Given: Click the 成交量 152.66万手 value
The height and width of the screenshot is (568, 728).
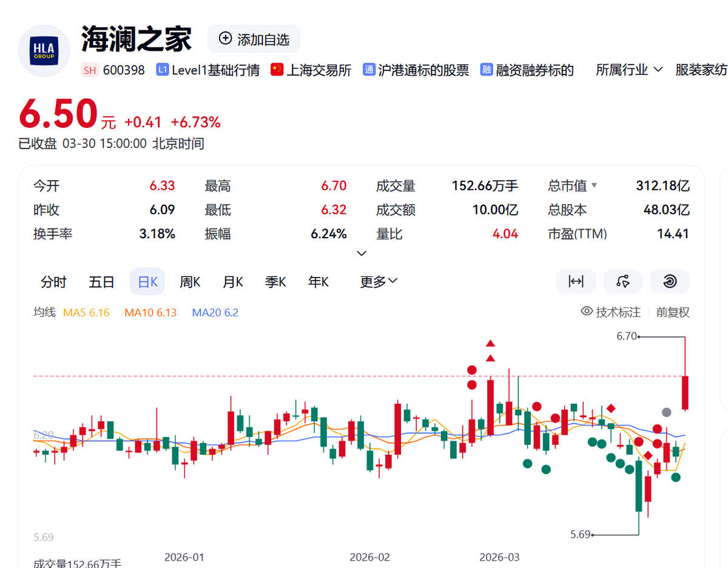Looking at the screenshot, I should click(485, 186).
